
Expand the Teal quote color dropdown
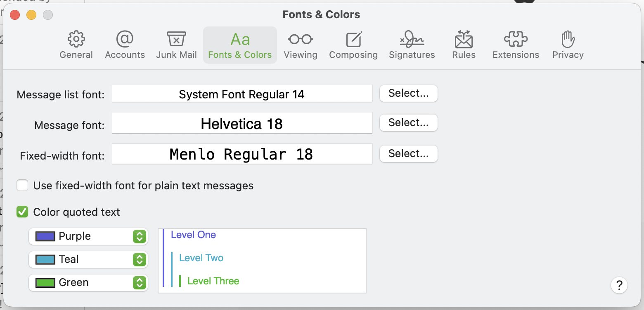coord(140,260)
